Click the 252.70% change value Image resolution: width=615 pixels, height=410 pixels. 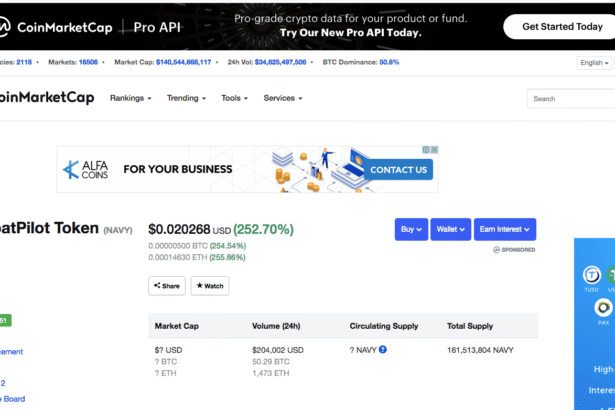coord(263,230)
